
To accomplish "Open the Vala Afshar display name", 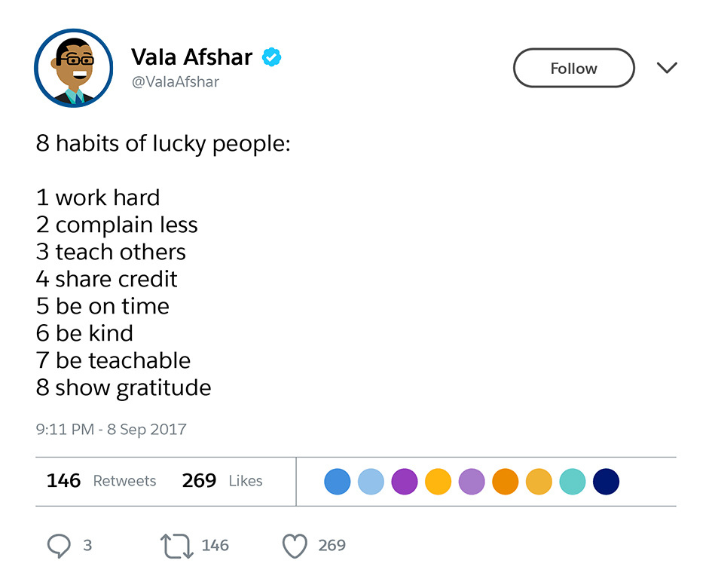I will (x=191, y=57).
